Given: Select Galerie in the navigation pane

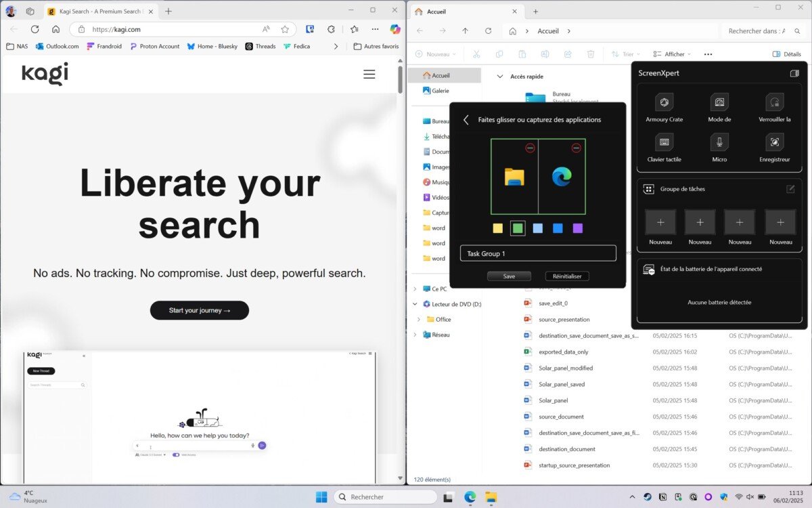Looking at the screenshot, I should (440, 91).
